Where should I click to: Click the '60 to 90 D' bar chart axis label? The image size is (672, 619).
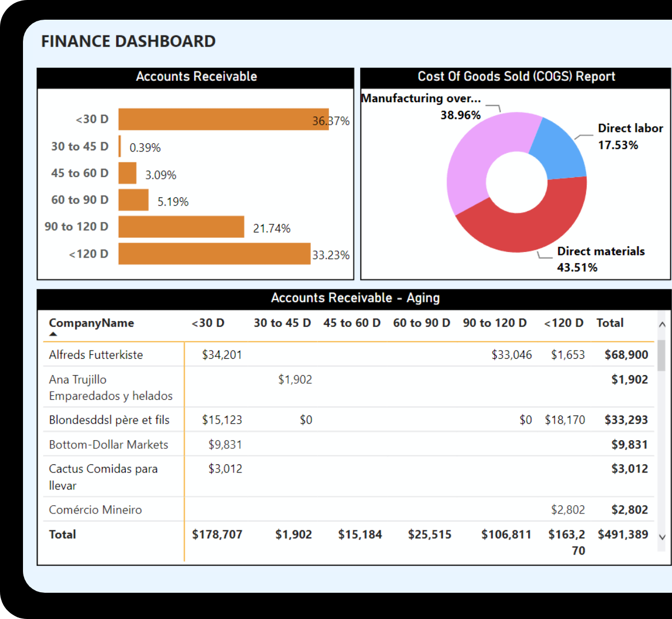(80, 200)
